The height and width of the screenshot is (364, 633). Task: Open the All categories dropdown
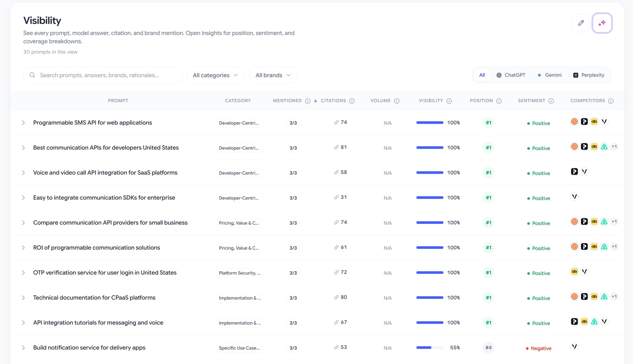[215, 75]
